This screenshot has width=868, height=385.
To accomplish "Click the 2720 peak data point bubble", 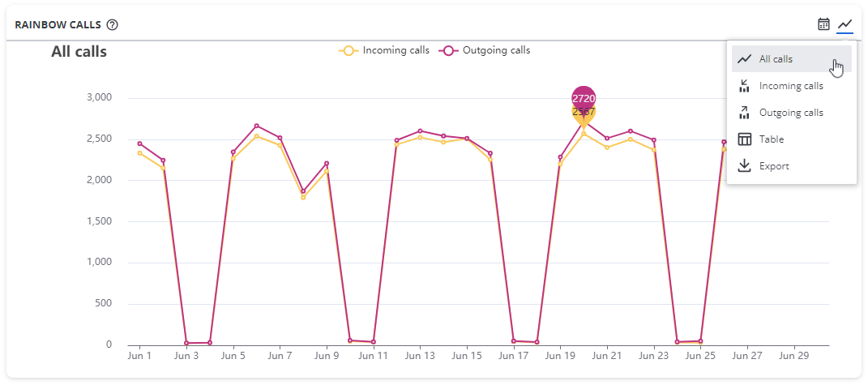I will point(584,99).
